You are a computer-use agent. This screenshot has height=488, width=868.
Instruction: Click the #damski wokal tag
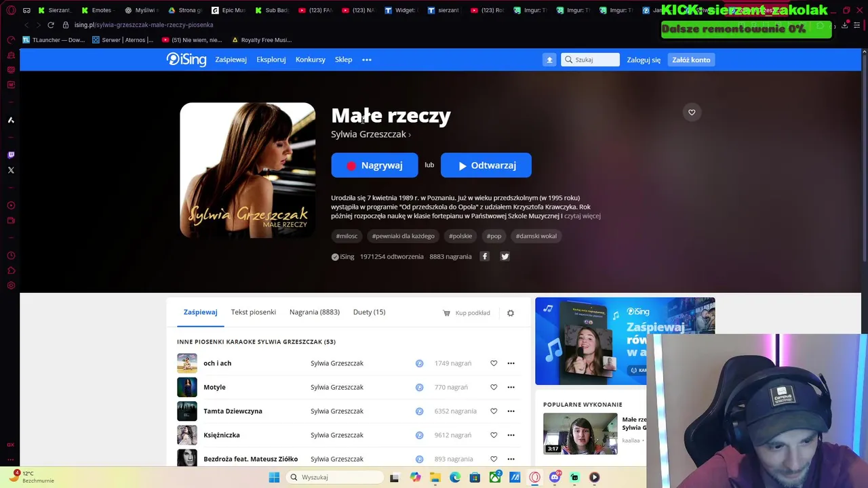coord(536,236)
